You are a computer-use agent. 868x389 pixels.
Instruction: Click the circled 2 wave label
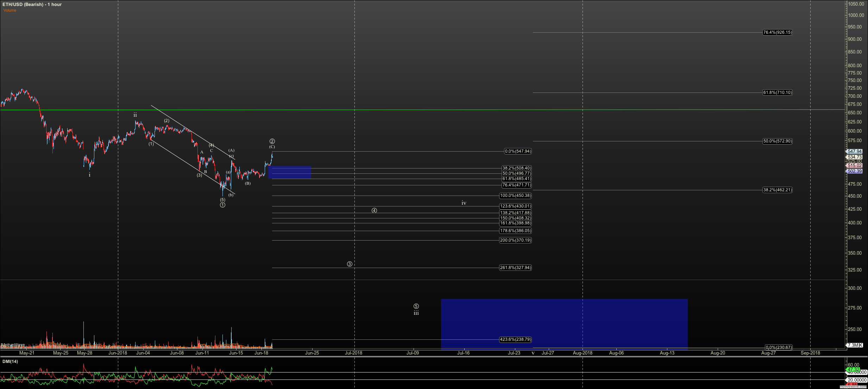pos(272,141)
